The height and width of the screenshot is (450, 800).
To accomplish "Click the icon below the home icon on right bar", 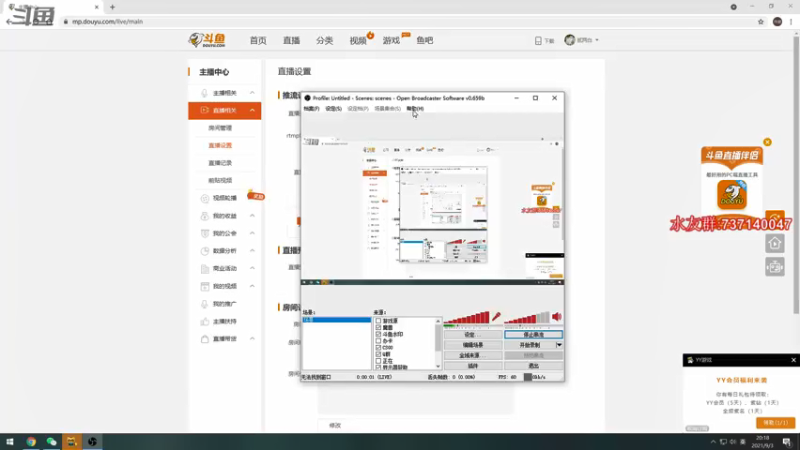I will [x=774, y=266].
